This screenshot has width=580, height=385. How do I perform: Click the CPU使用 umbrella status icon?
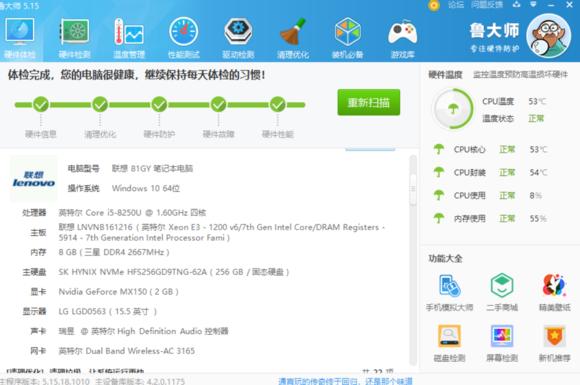click(439, 195)
